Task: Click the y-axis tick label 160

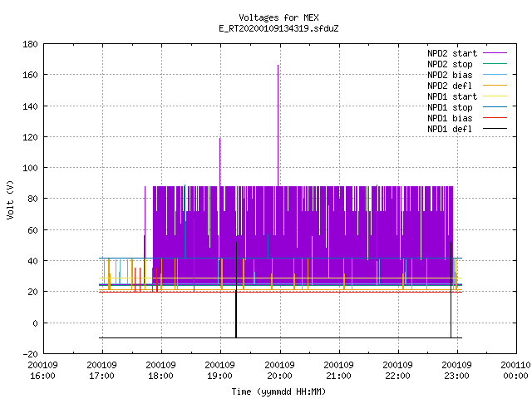Action: (x=30, y=75)
